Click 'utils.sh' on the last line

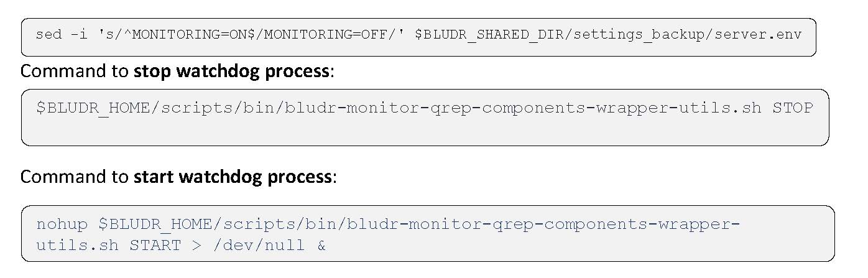77,245
